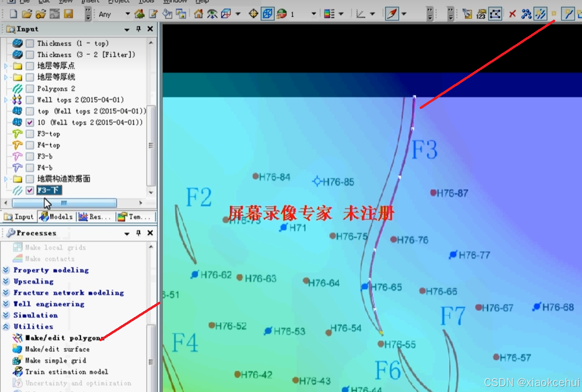Click the red-green sphere icon

[x=281, y=14]
